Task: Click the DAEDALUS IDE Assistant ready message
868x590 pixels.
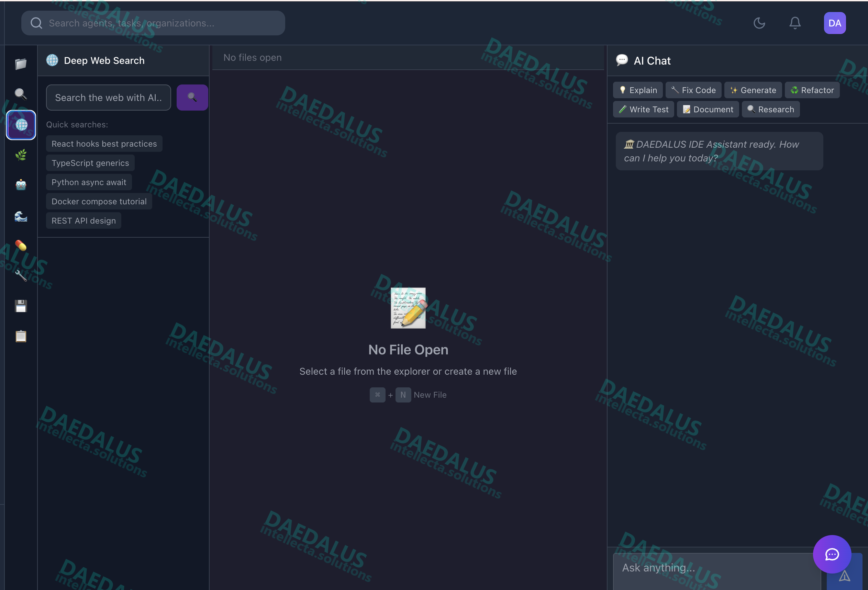Action: (x=719, y=151)
